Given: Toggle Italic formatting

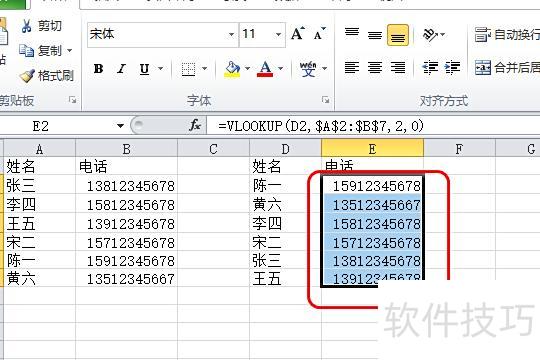Looking at the screenshot, I should click(x=121, y=69).
